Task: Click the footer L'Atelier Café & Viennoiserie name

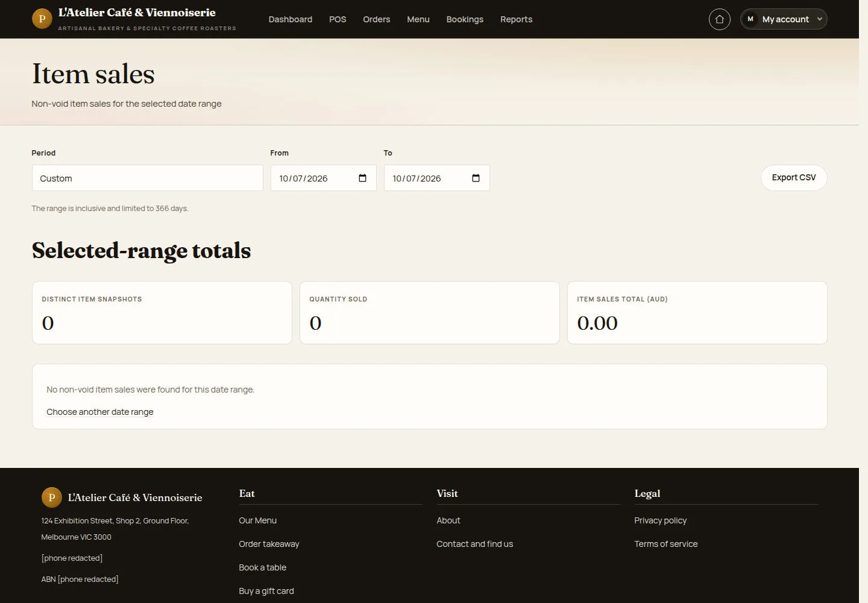Action: (x=135, y=497)
